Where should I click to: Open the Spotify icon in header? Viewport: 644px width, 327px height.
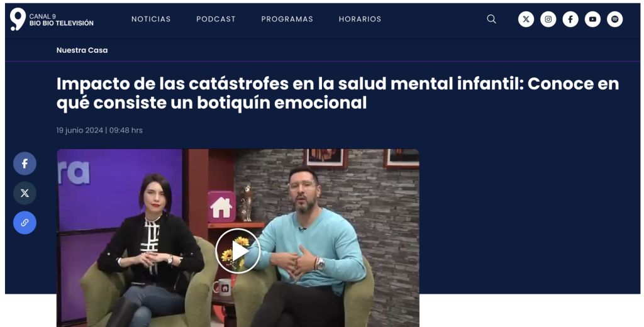(x=614, y=19)
